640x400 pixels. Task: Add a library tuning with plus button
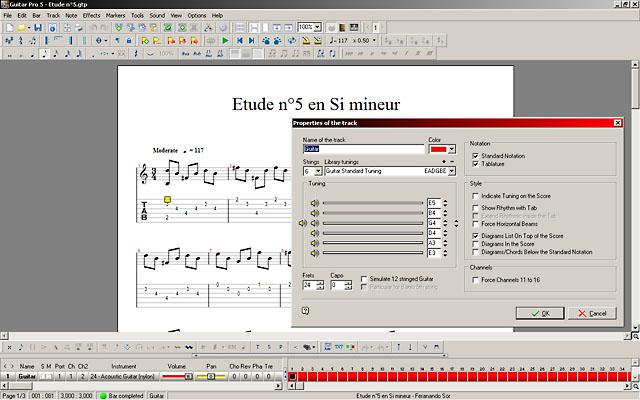pyautogui.click(x=444, y=162)
